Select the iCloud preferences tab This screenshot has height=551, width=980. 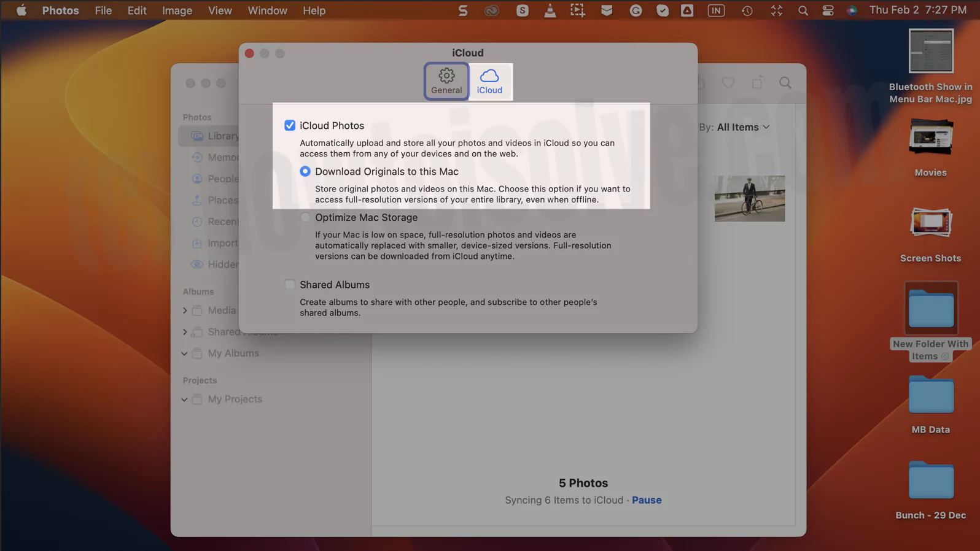(489, 81)
